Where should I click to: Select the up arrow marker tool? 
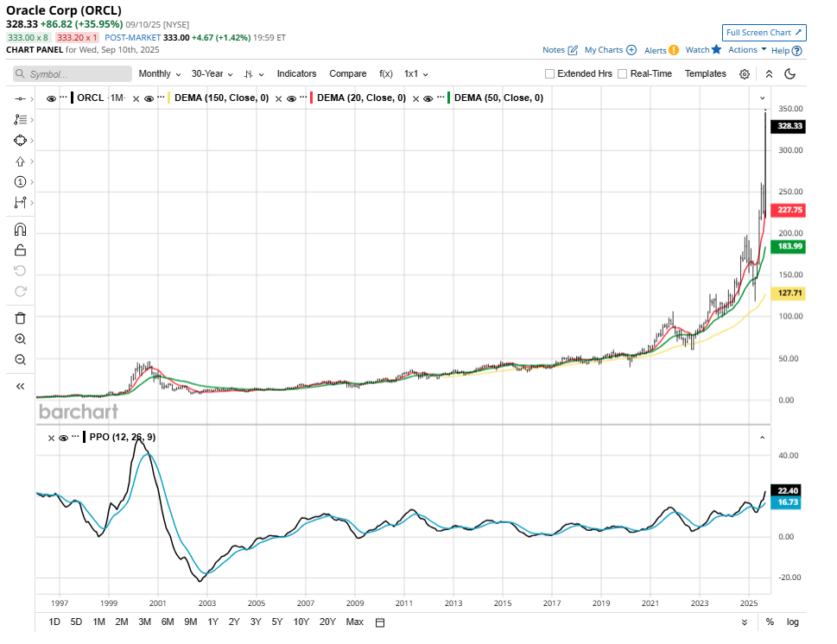[x=20, y=161]
